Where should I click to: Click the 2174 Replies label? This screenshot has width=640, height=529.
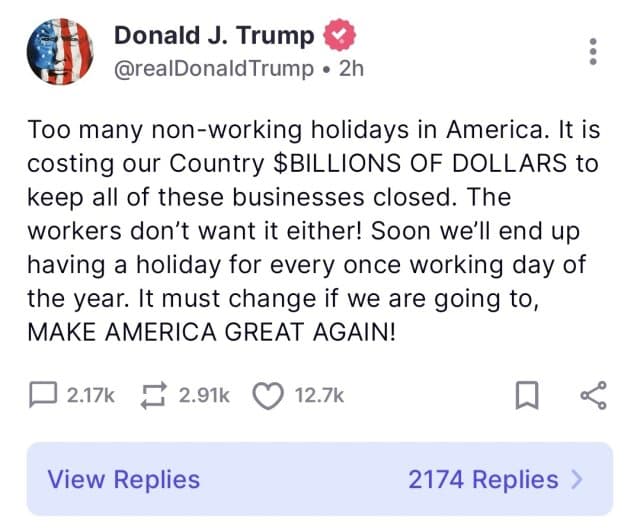pos(483,479)
